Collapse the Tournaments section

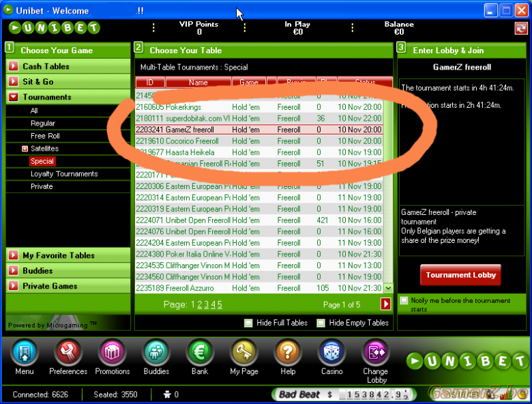coord(68,97)
